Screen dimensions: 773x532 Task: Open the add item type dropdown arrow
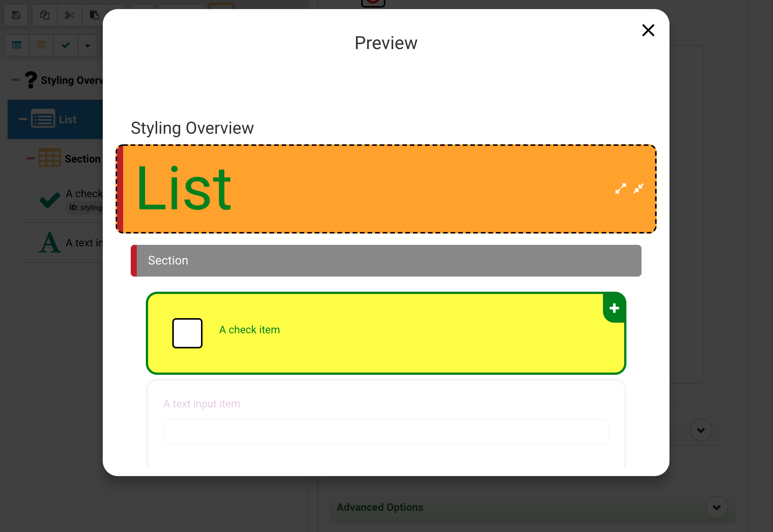coord(88,46)
